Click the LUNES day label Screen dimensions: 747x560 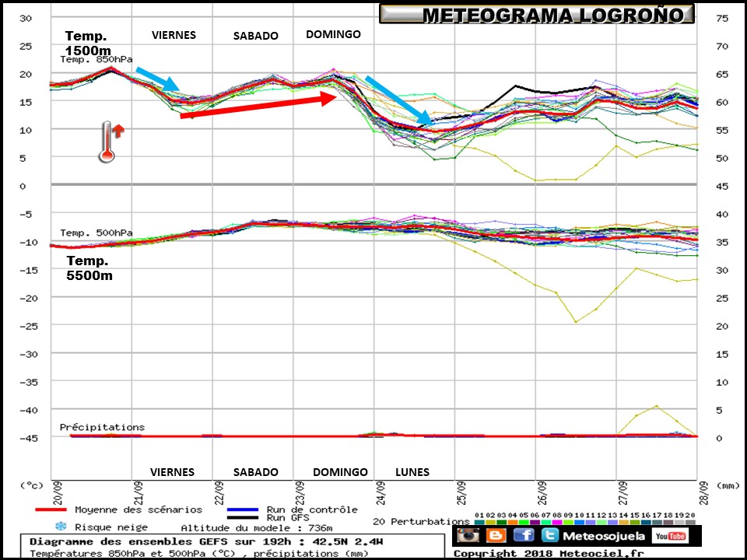[x=412, y=472]
